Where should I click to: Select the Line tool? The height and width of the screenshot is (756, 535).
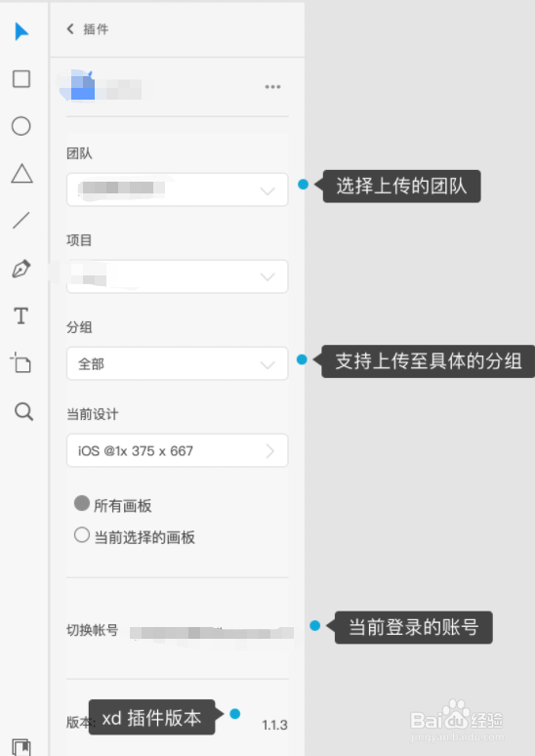pyautogui.click(x=21, y=221)
